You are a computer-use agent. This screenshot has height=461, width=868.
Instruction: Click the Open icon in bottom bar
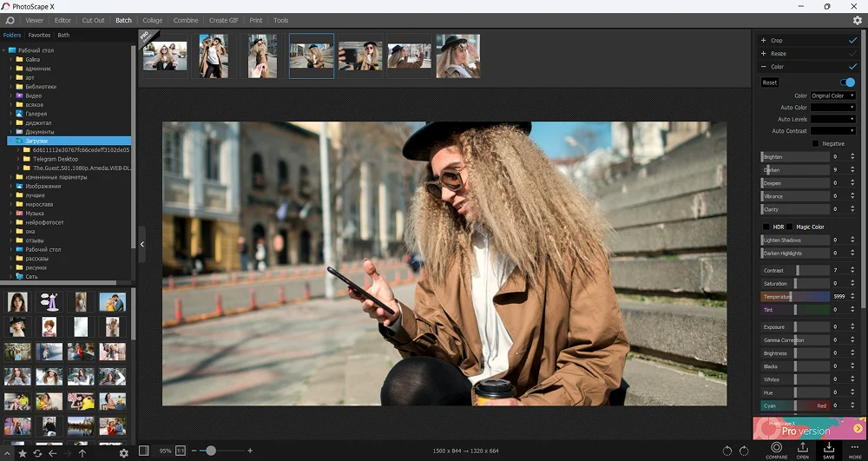point(803,447)
